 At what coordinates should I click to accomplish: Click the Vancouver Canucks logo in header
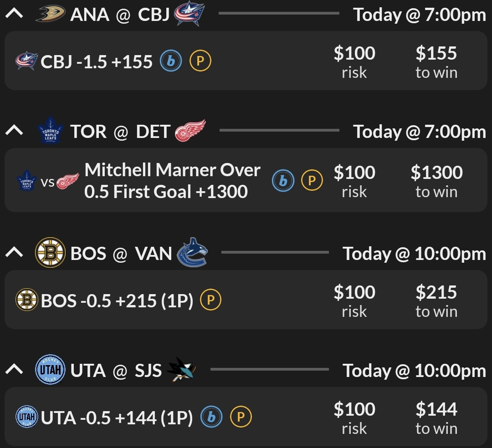[192, 252]
